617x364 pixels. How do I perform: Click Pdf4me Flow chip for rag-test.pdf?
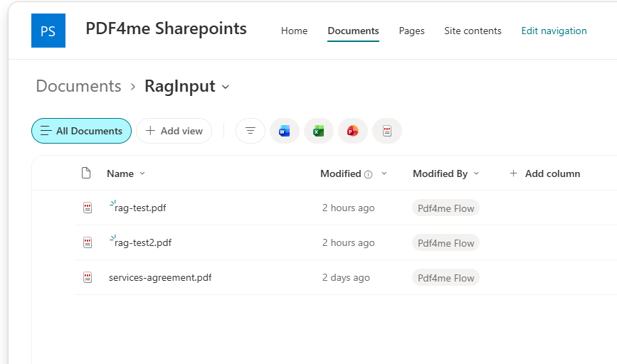click(445, 208)
